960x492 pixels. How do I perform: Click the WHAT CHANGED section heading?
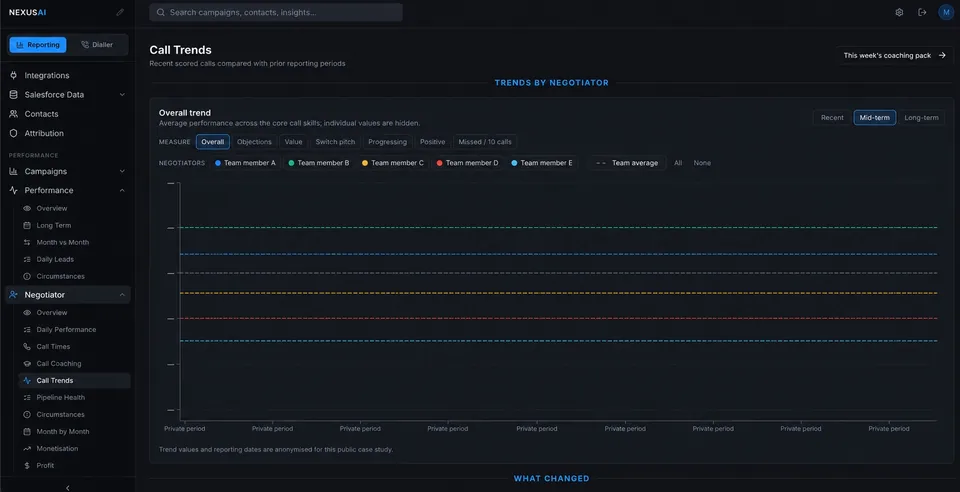(x=552, y=479)
